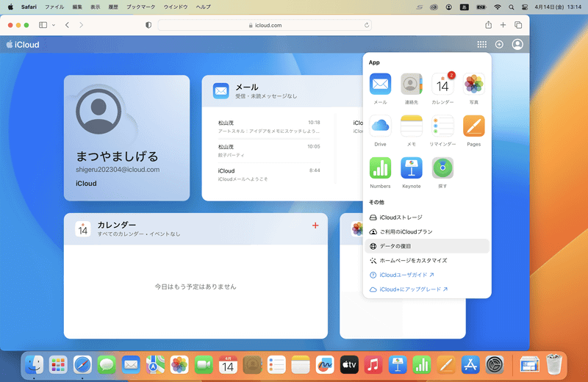Open the account profile icon in iCloud header
This screenshot has height=382, width=588.
[x=517, y=45]
